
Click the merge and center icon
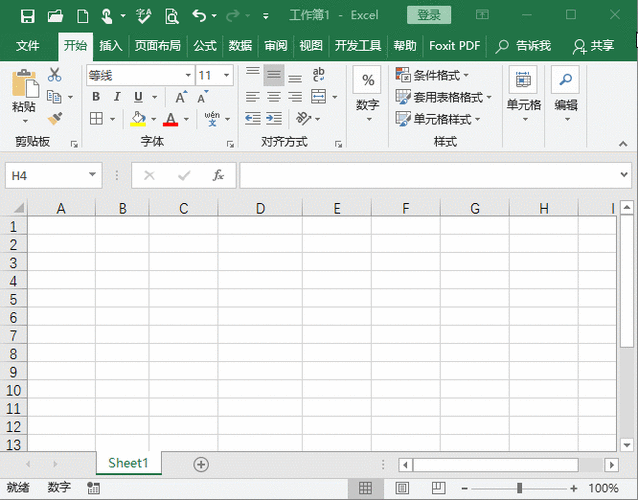318,97
